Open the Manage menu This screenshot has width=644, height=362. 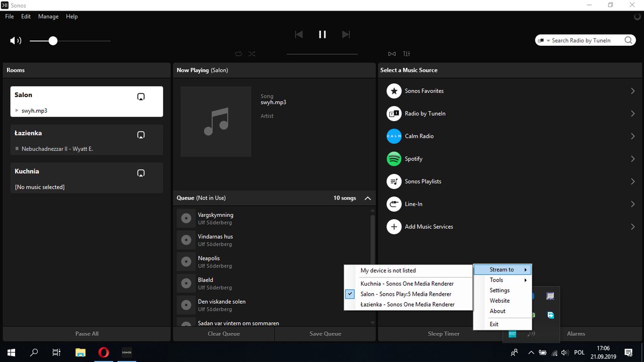48,17
